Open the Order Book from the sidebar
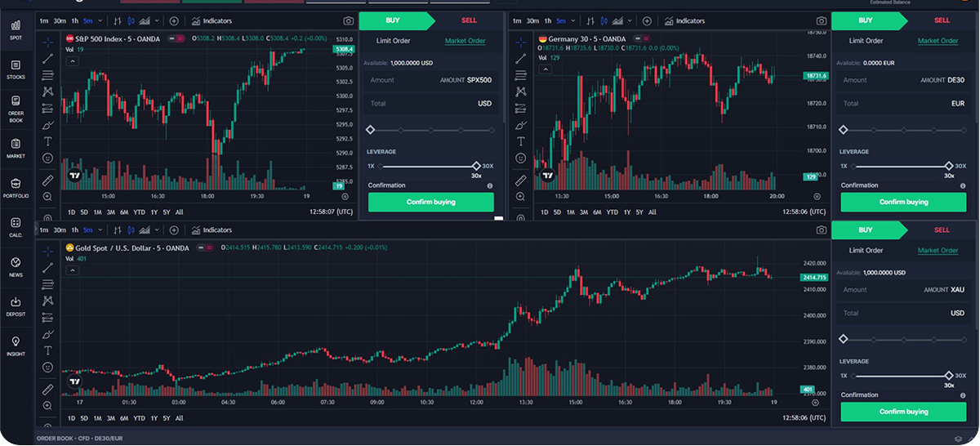 tap(16, 106)
